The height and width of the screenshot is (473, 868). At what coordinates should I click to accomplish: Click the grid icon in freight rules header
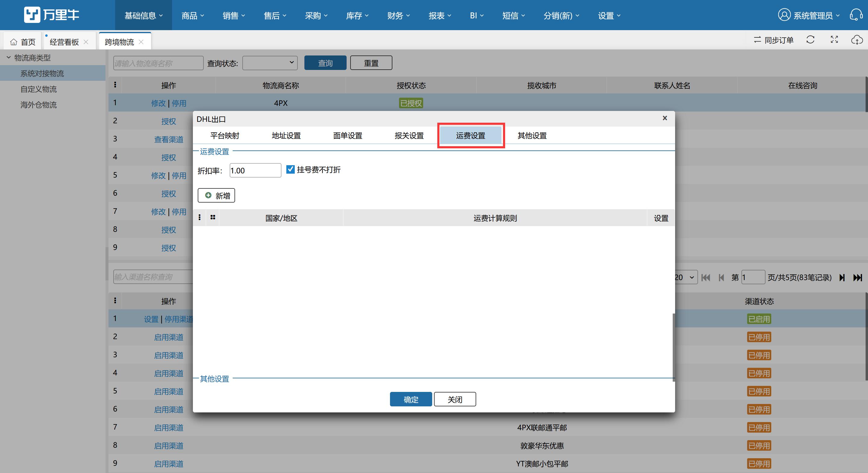(212, 217)
